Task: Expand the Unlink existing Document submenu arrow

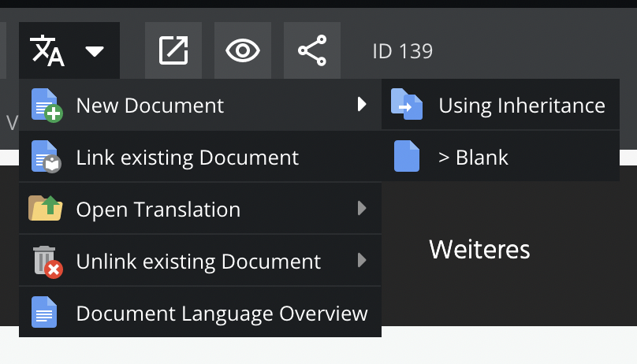Action: pos(362,260)
